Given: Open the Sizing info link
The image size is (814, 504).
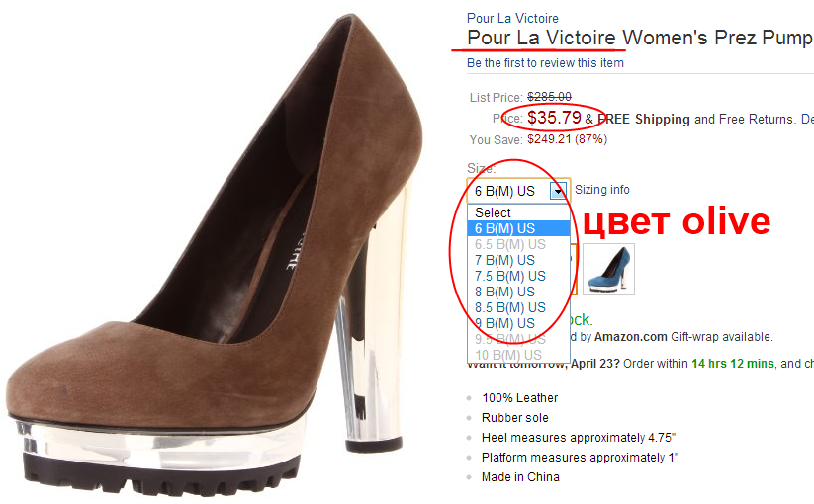Looking at the screenshot, I should point(601,190).
